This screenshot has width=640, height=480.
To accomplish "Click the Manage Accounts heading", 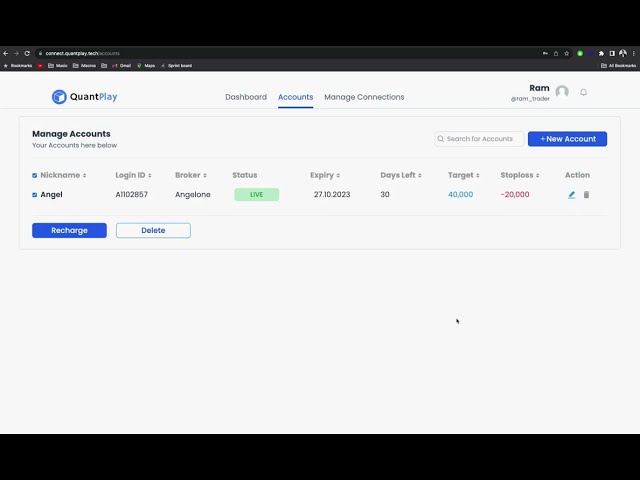I will point(71,134).
